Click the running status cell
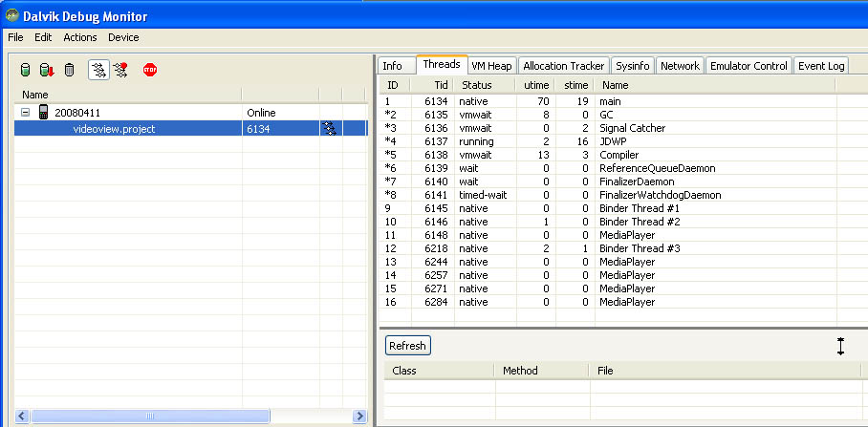The width and height of the screenshot is (868, 427). (x=476, y=141)
